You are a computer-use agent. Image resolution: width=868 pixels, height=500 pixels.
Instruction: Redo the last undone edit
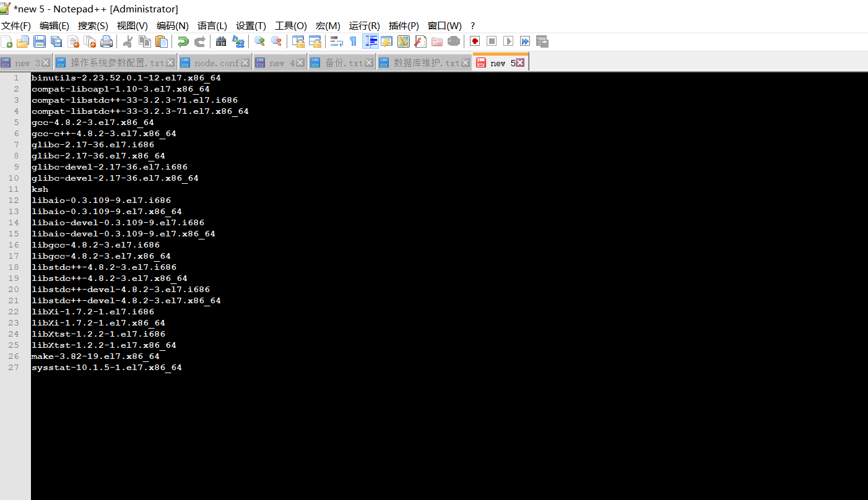tap(200, 41)
